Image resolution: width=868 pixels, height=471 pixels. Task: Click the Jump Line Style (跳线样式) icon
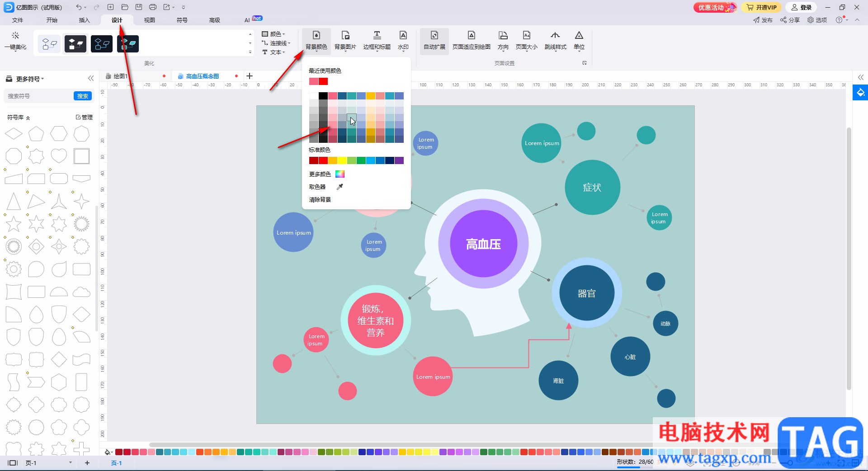click(x=555, y=40)
